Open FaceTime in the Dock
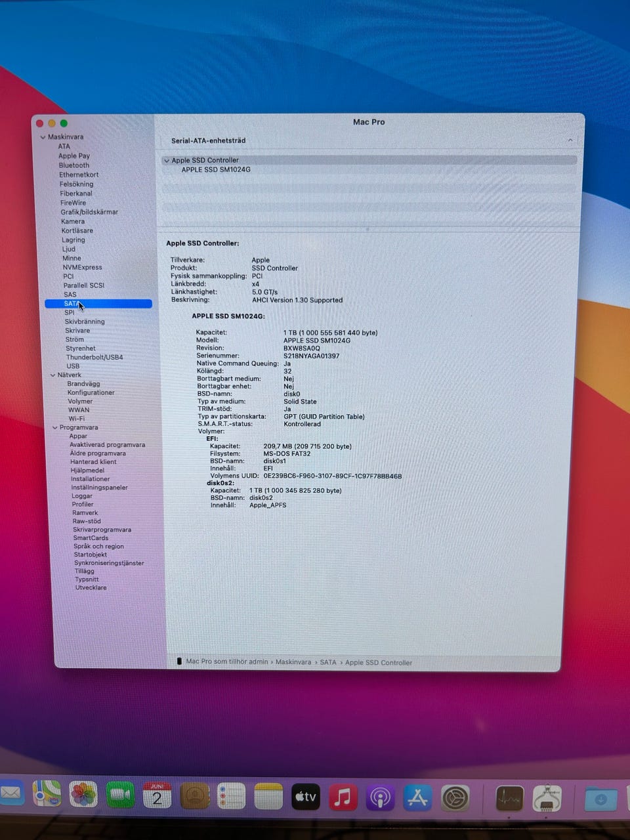 coord(120,795)
